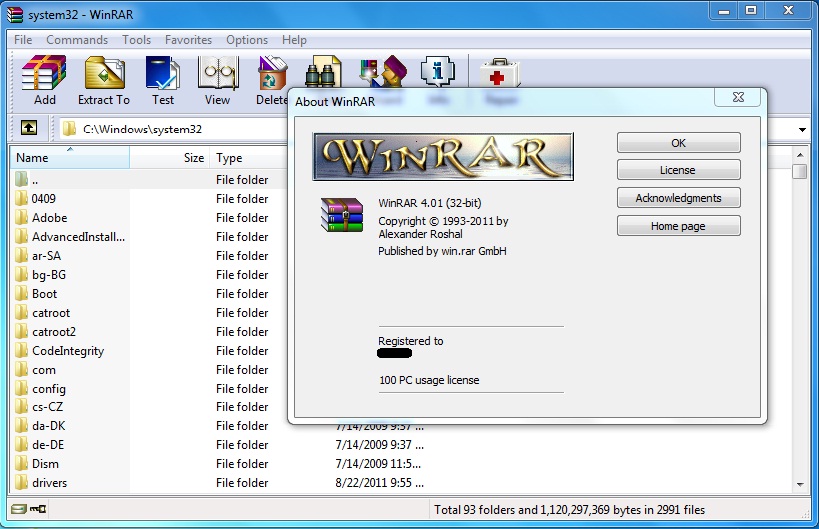Click the Delete toolbar icon
This screenshot has height=529, width=819.
pyautogui.click(x=273, y=72)
